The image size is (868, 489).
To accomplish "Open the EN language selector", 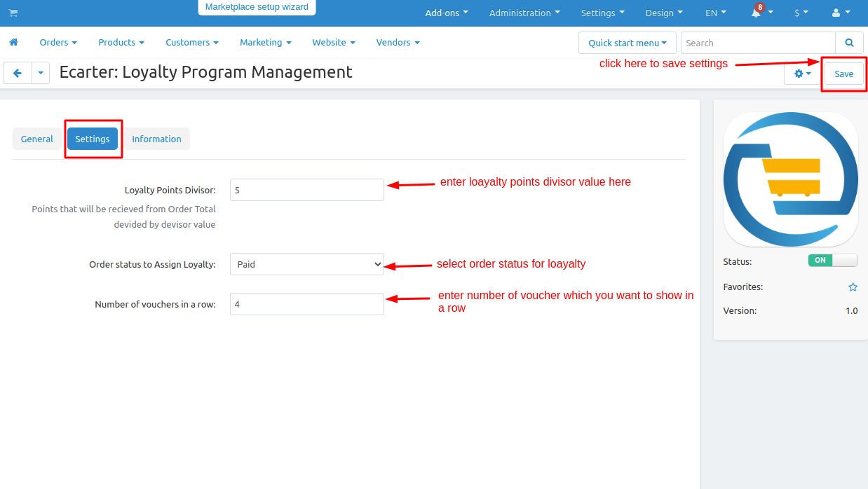I will (x=716, y=13).
